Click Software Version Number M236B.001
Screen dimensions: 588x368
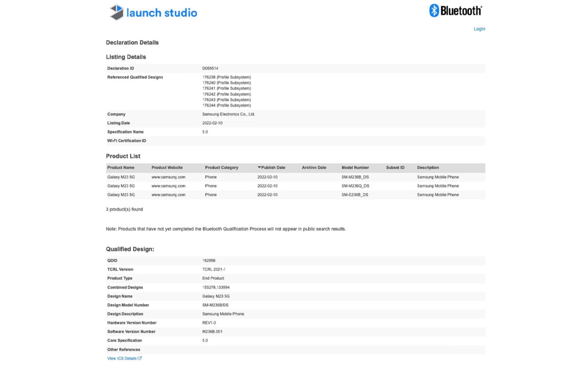pos(212,332)
